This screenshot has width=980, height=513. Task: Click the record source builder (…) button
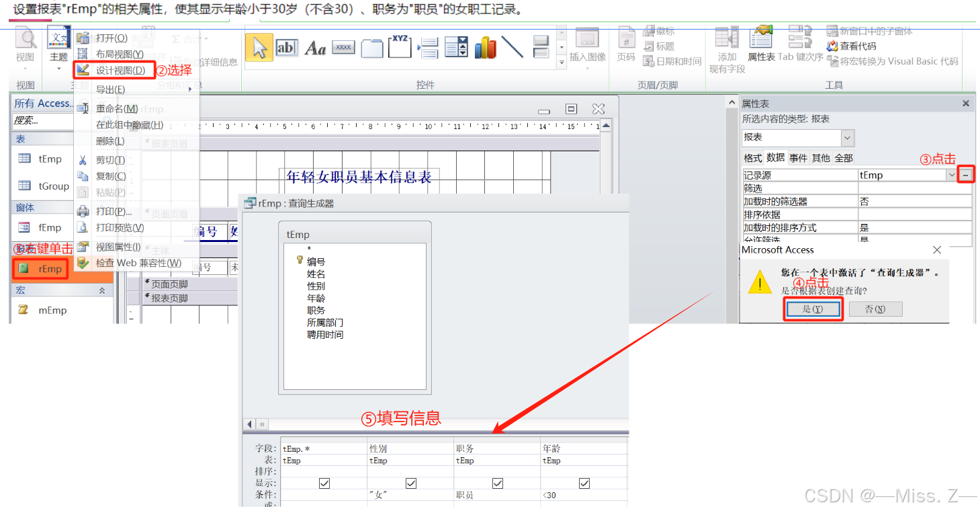(965, 175)
